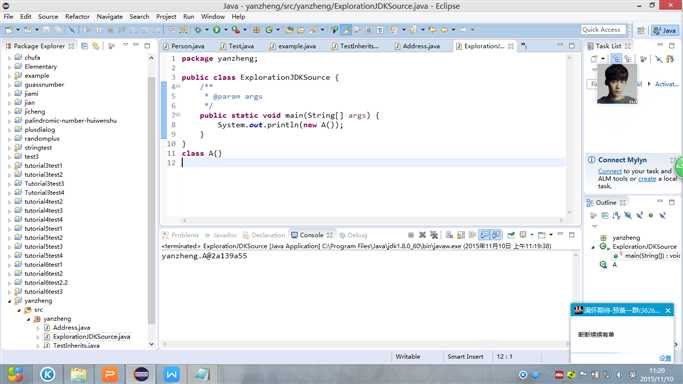
Task: Open Package Explorer view menu triangle
Action: tap(125, 45)
